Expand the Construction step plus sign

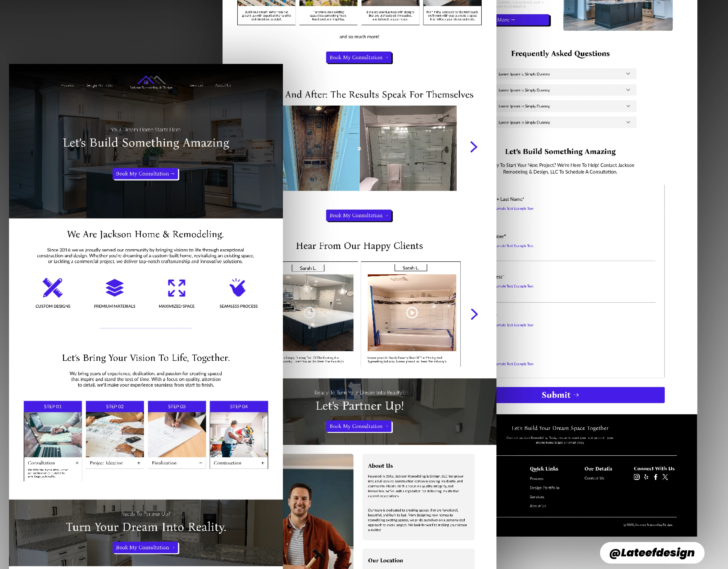coord(263,463)
